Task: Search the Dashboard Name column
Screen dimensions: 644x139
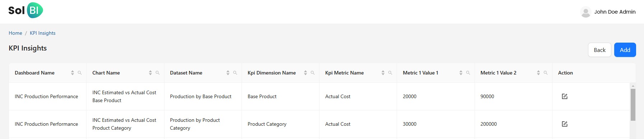Action: coord(80,73)
